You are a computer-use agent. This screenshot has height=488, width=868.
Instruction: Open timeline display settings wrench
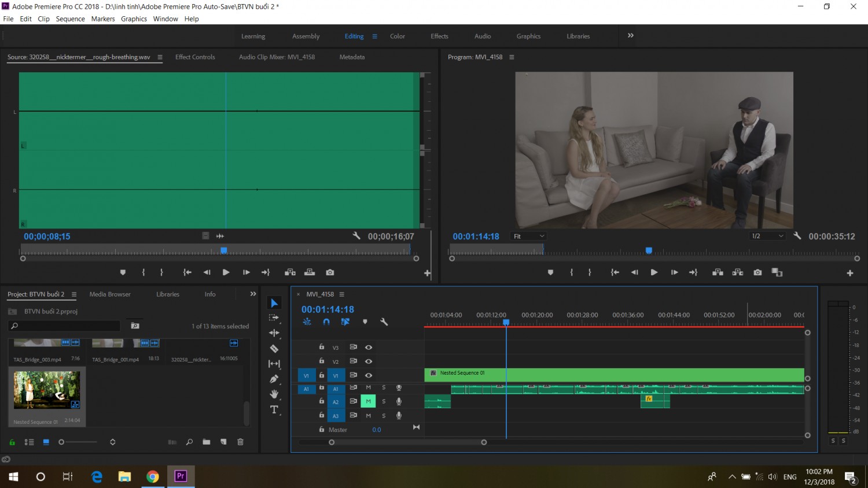point(384,322)
